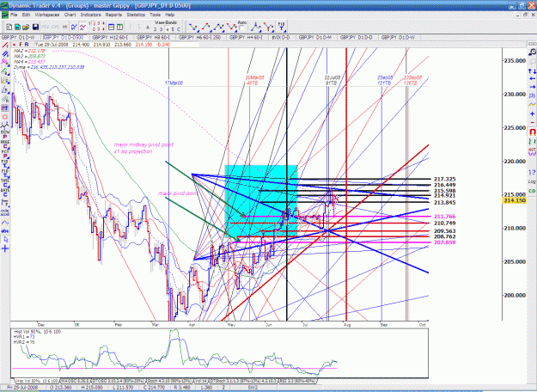Switch to GBPJPY D1 D-M chart tab

click(x=314, y=37)
